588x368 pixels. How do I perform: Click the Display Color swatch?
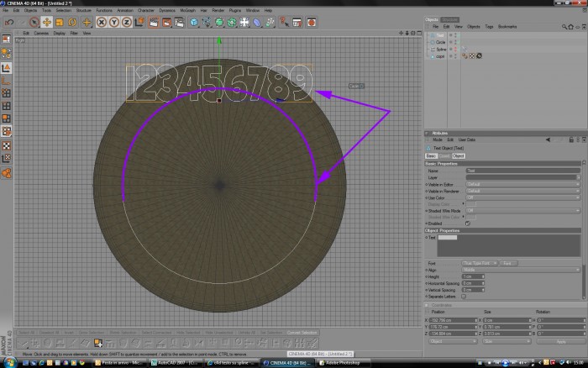click(x=471, y=204)
